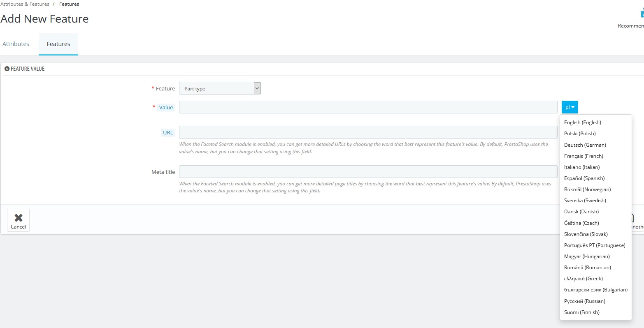644x328 pixels.
Task: Click the URL field label
Action: pos(168,133)
